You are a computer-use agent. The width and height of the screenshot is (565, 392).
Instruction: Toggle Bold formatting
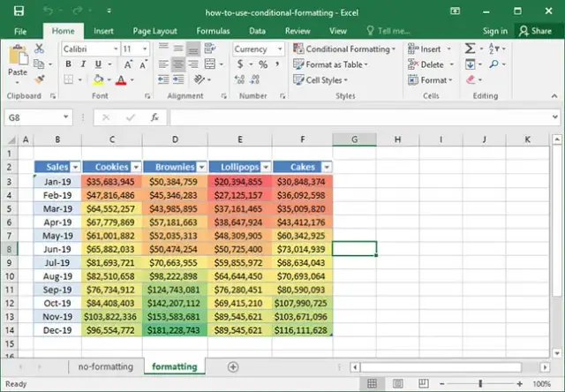[x=68, y=64]
